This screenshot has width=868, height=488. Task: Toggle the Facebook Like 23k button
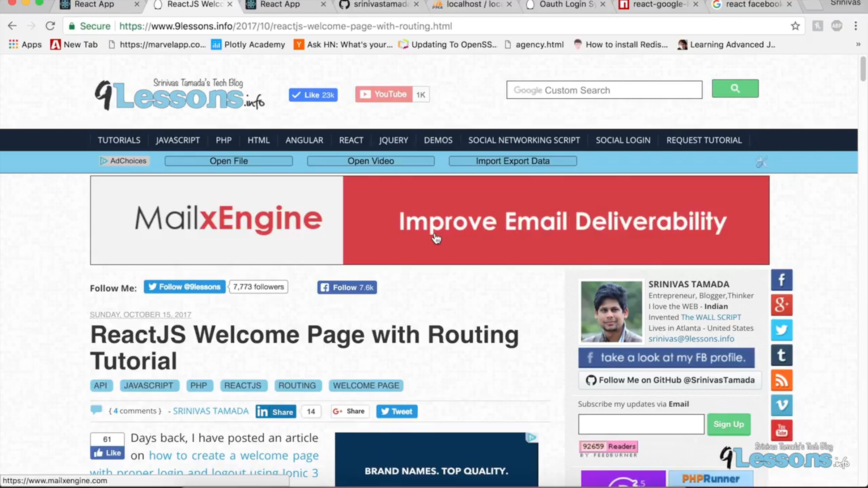point(313,95)
